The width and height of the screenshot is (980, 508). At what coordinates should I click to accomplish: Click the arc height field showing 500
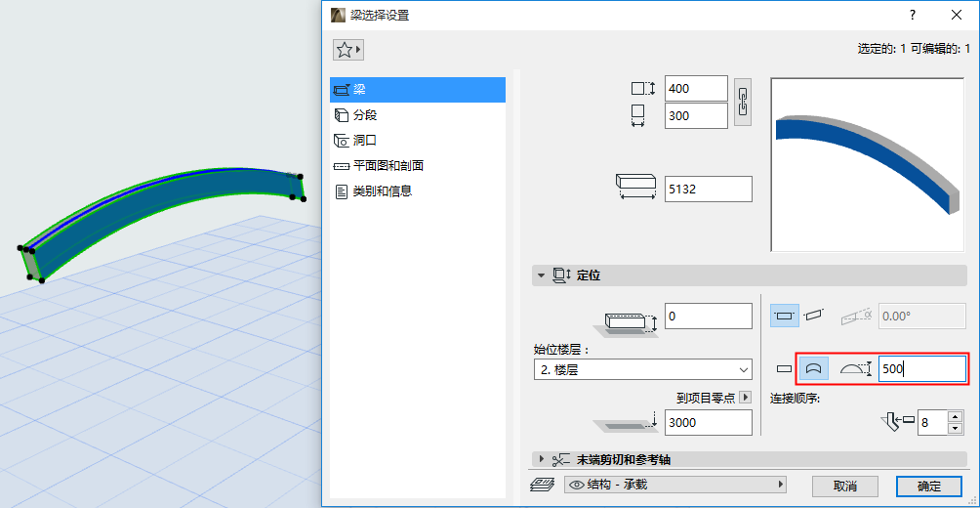coord(922,369)
